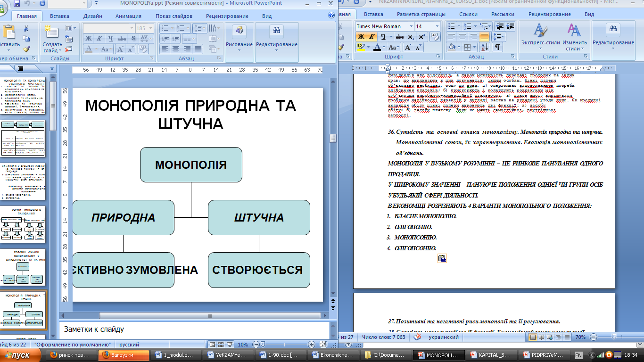Viewport: 644px width, 362px height.
Task: Open character spacing AV menu in PowerPoint
Action: (146, 39)
